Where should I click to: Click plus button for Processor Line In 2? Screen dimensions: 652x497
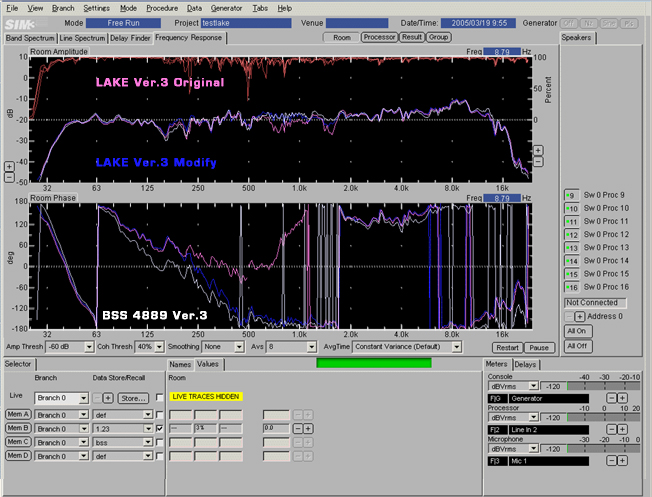tap(622, 429)
